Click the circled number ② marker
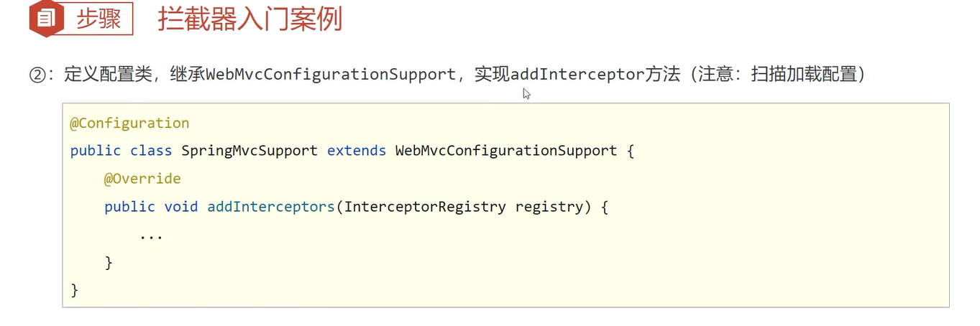 pos(37,75)
